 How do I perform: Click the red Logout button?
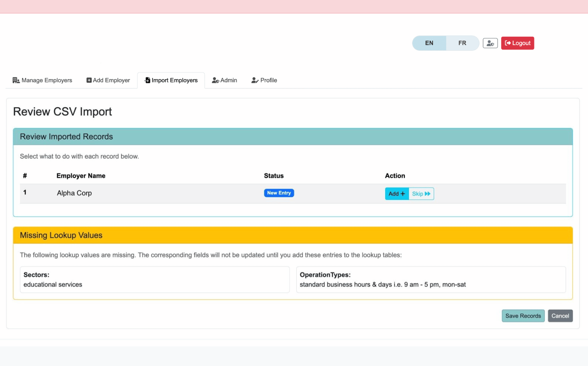[x=517, y=43]
